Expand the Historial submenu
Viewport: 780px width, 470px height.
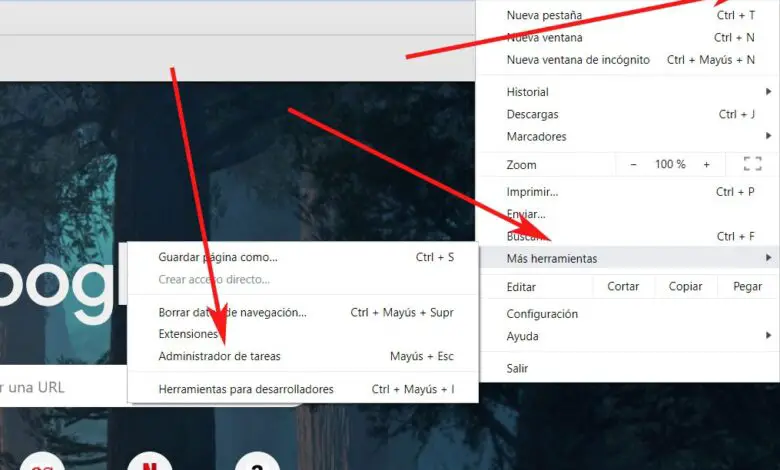tap(628, 92)
